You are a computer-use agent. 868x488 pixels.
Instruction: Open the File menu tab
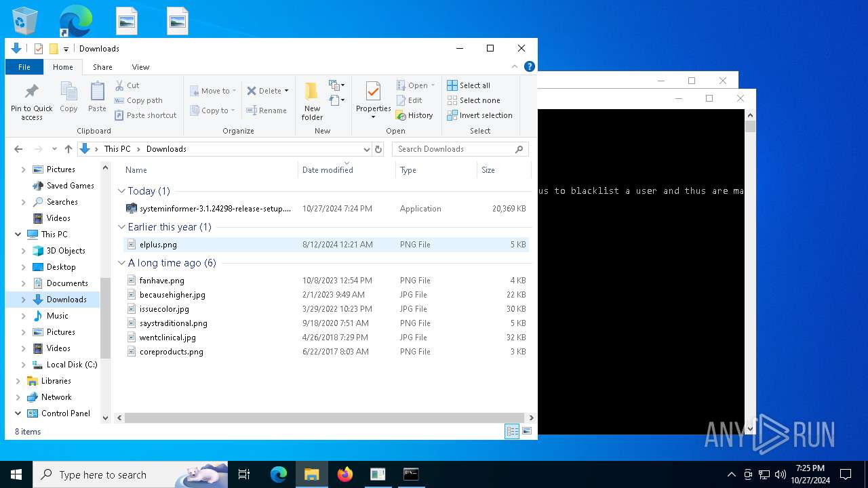24,67
